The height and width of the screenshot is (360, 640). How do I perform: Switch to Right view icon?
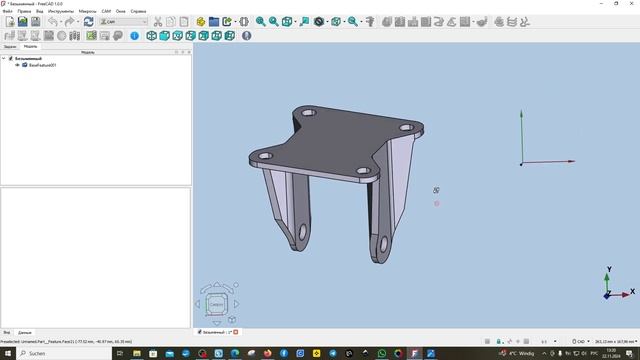click(x=191, y=36)
